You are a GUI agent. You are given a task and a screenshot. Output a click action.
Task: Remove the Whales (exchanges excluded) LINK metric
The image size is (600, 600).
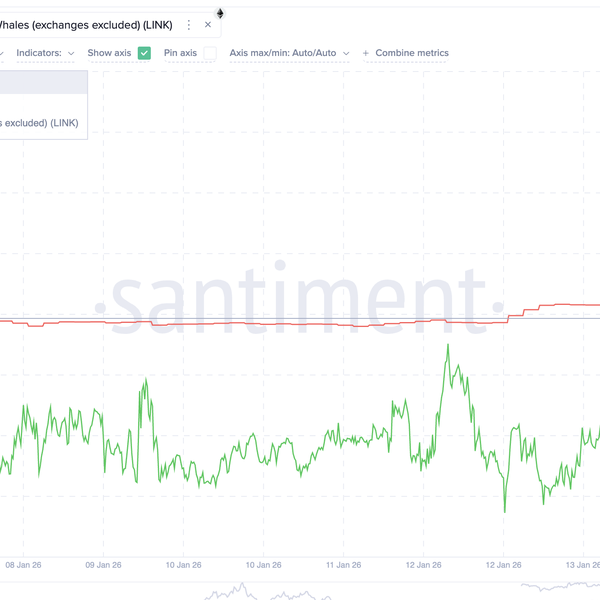pos(208,25)
